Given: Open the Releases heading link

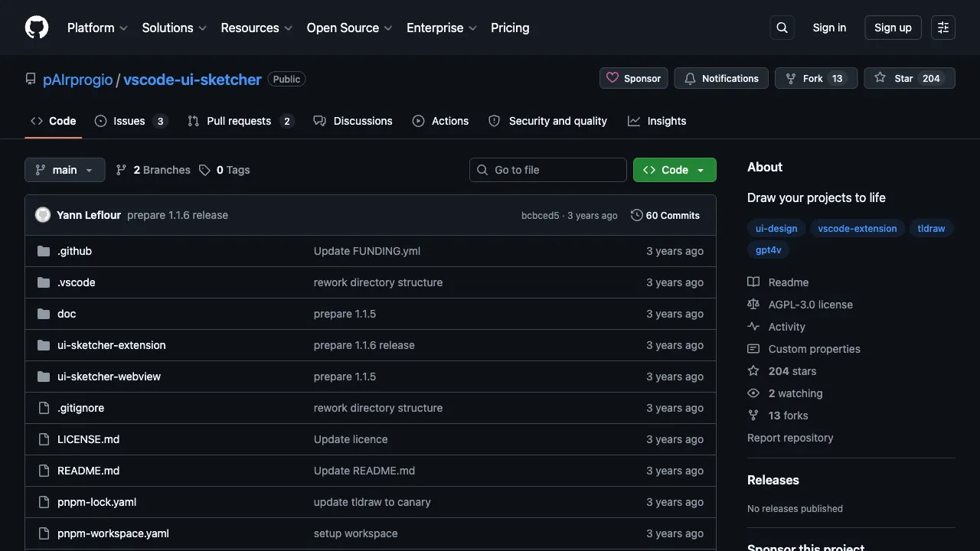Looking at the screenshot, I should pyautogui.click(x=773, y=480).
